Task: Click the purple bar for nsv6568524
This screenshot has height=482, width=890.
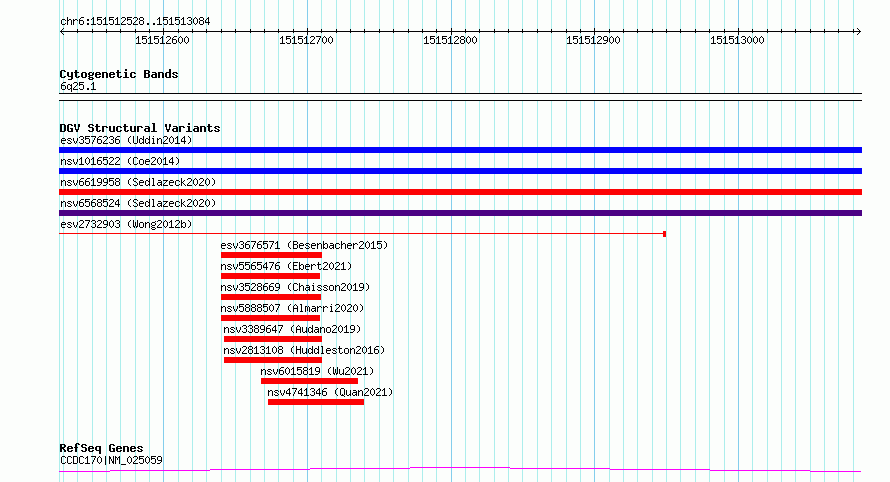Action: [460, 213]
